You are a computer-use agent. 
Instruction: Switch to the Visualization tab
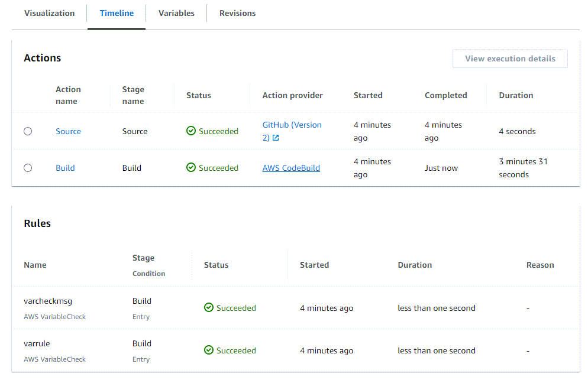(x=49, y=13)
